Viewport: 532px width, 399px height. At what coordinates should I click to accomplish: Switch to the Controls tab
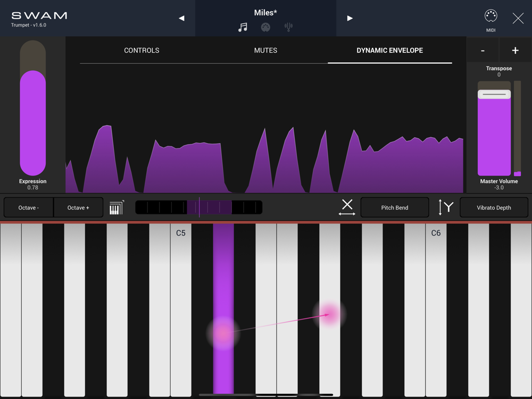click(142, 51)
